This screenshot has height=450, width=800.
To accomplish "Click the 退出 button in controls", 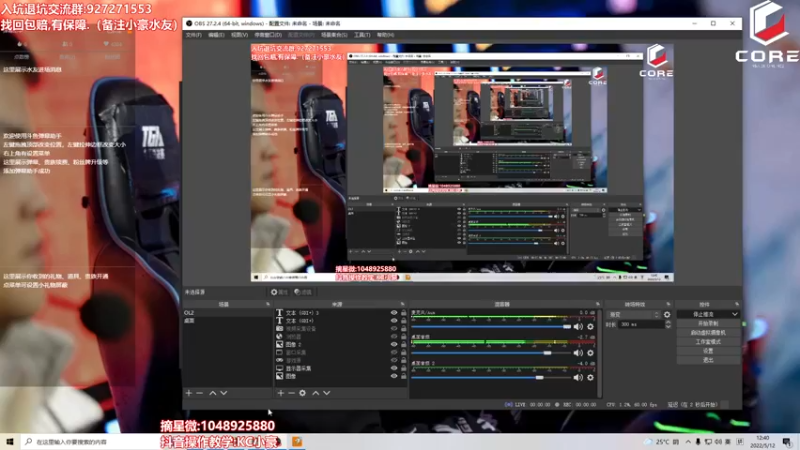I will tap(708, 360).
